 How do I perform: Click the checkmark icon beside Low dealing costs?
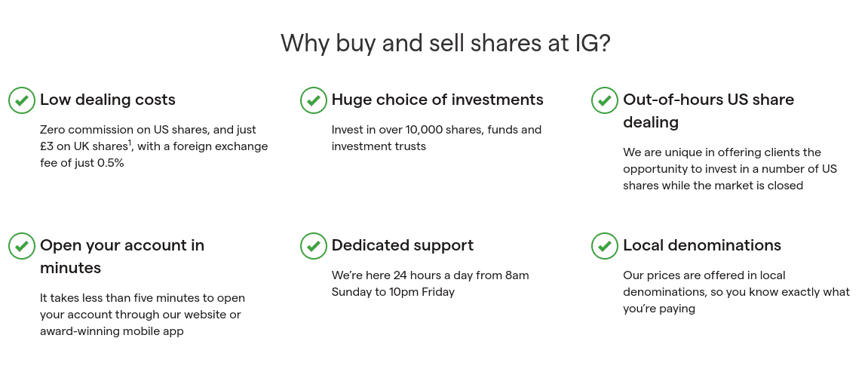[22, 100]
